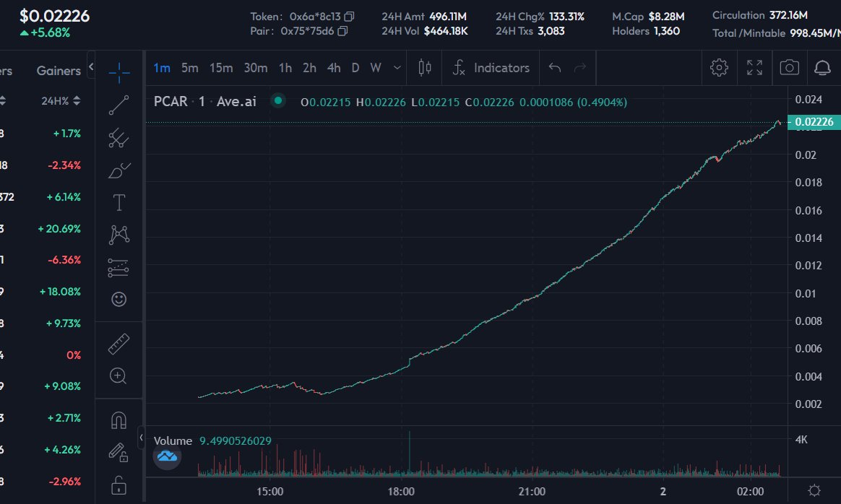Select the pitchfork drawing tool
Image resolution: width=841 pixels, height=504 pixels.
coord(118,138)
